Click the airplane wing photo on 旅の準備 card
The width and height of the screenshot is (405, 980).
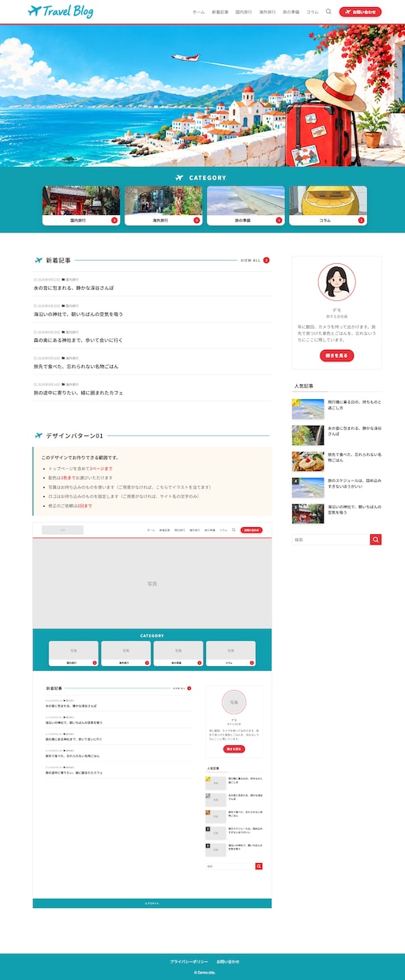246,201
